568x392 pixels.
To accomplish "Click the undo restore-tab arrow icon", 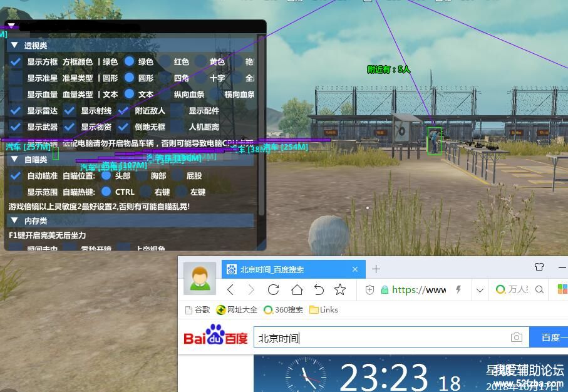I will 319,289.
